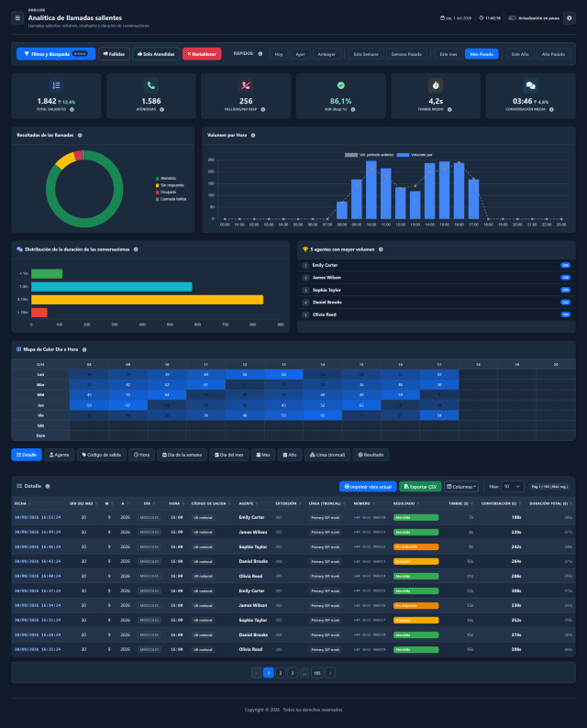Switch to the Día de la semana tab
The width and height of the screenshot is (587, 728).
click(182, 455)
